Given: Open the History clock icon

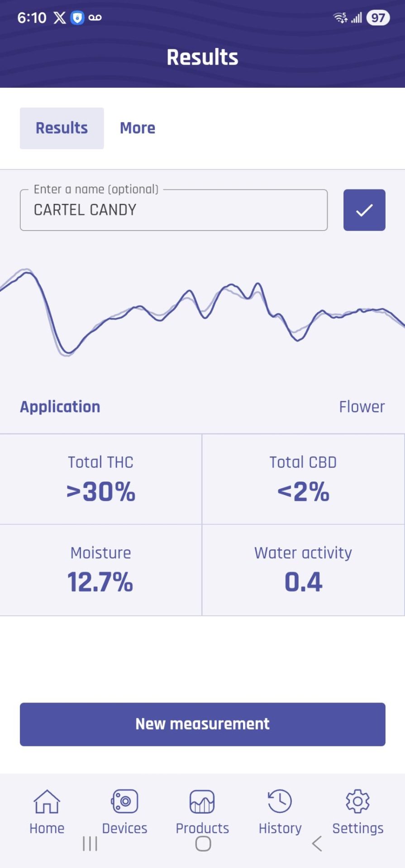Looking at the screenshot, I should [280, 801].
